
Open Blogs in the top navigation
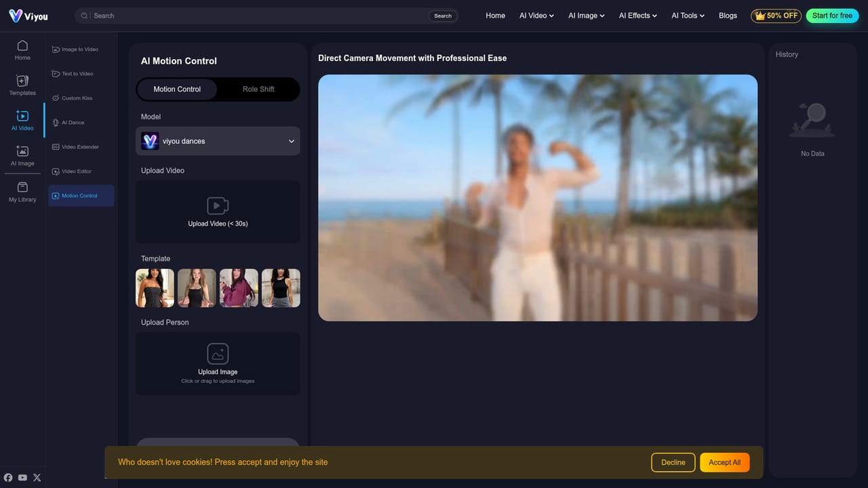pyautogui.click(x=728, y=16)
